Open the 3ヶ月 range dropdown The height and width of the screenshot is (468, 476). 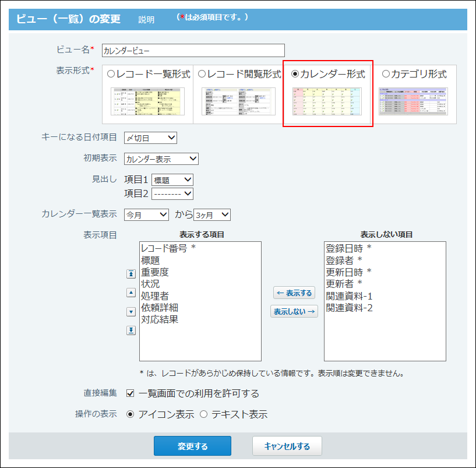(212, 214)
